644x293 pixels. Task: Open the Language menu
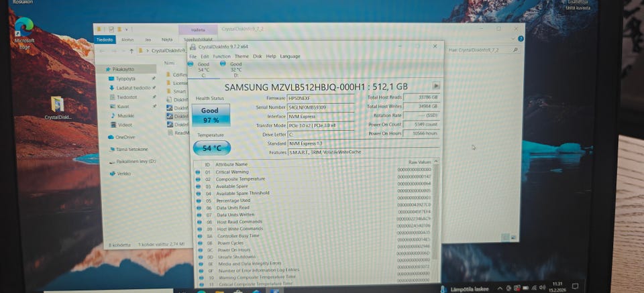pos(290,56)
